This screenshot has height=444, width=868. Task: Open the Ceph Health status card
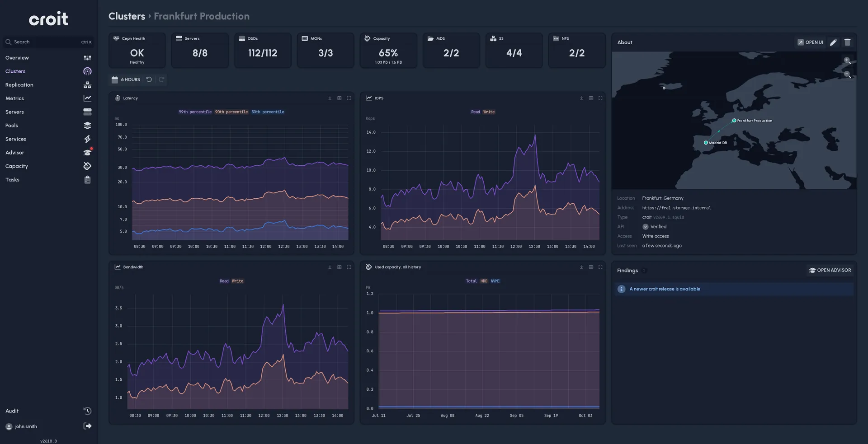click(x=137, y=50)
